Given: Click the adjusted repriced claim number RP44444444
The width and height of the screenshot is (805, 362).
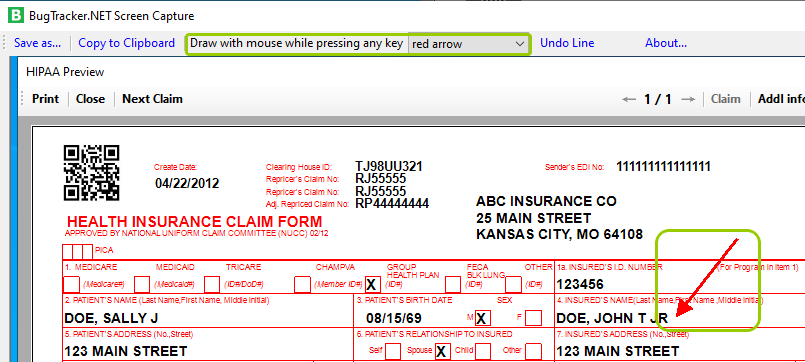Looking at the screenshot, I should (x=392, y=203).
